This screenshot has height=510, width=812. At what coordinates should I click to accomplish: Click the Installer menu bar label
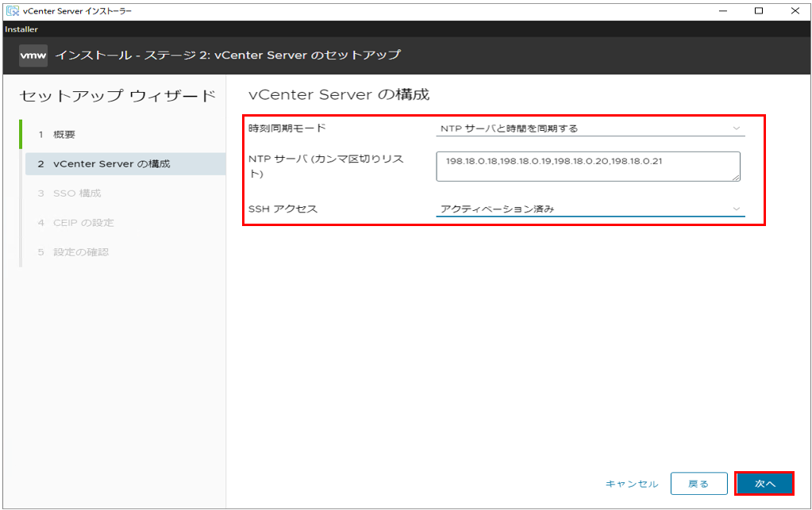(21, 29)
